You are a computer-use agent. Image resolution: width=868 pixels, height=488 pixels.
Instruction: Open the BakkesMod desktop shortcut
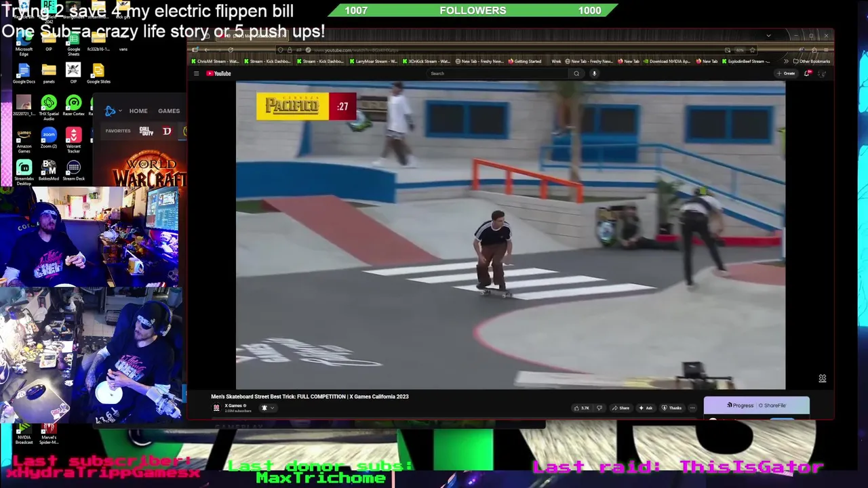49,171
